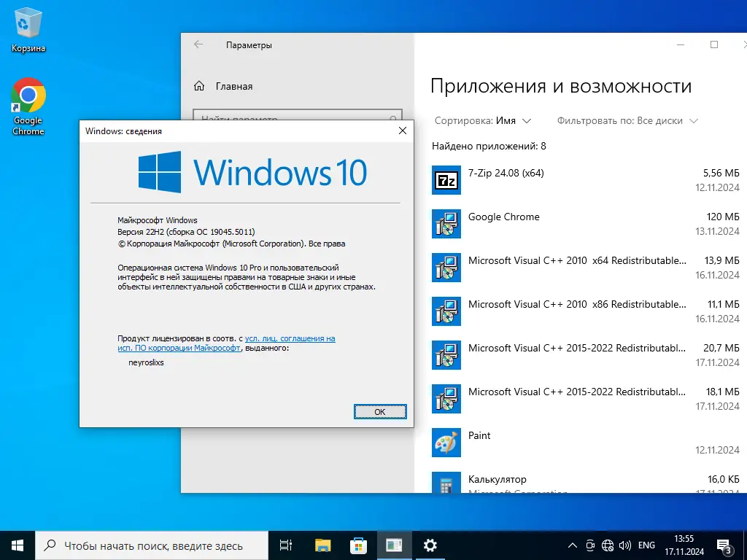Click the neyroslixs licensee name
The width and height of the screenshot is (747, 560).
[x=146, y=362]
